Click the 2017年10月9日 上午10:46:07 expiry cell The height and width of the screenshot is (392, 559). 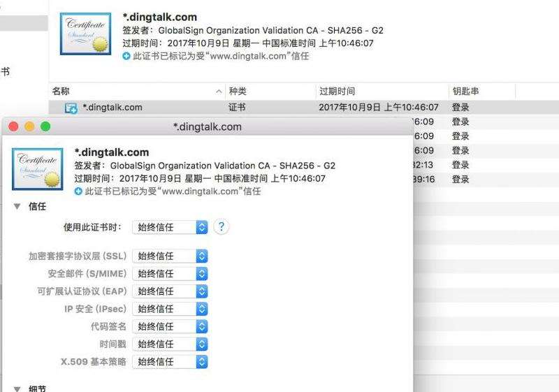(x=379, y=108)
